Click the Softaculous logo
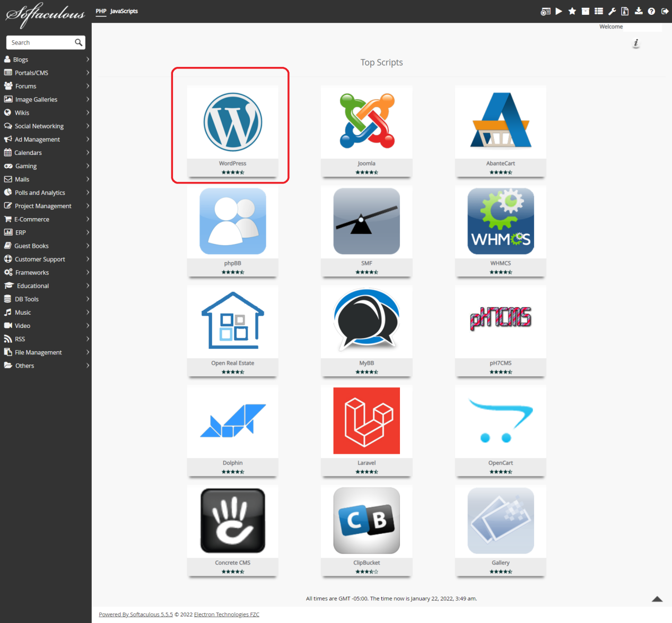Screen dimensions: 672x623 [46, 15]
